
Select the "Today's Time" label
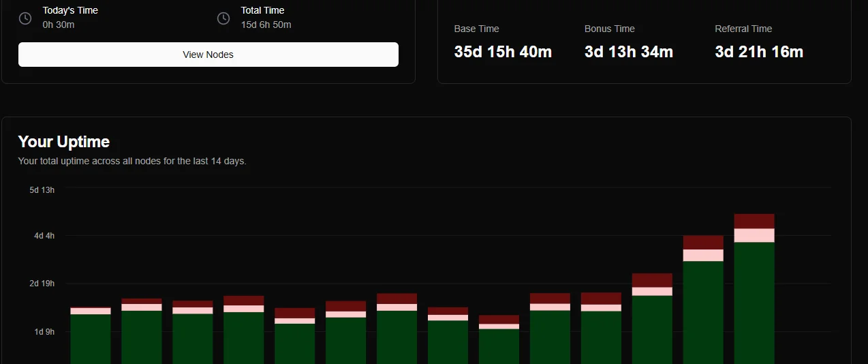coord(70,10)
